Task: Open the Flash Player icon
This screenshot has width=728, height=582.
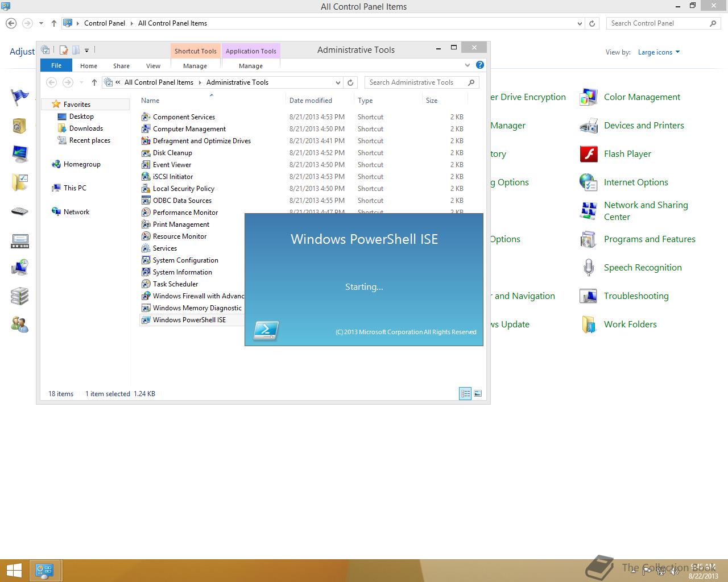Action: (588, 154)
